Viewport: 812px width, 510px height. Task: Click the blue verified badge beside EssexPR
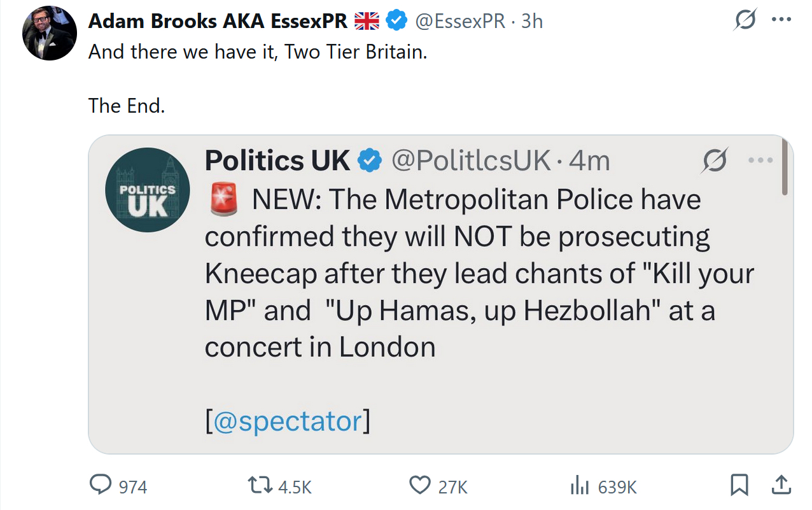(398, 21)
